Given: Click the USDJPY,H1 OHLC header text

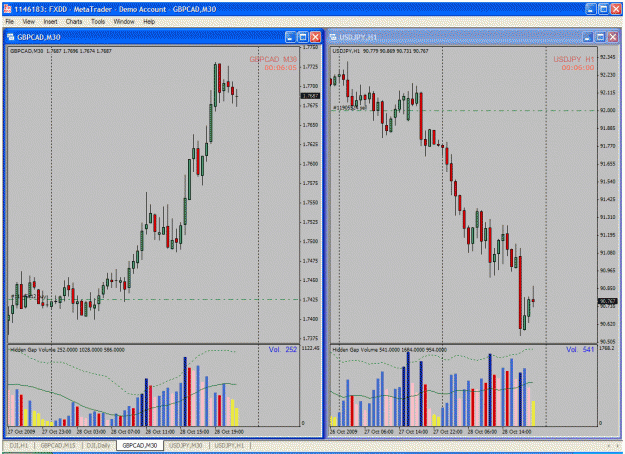Looking at the screenshot, I should (x=380, y=51).
